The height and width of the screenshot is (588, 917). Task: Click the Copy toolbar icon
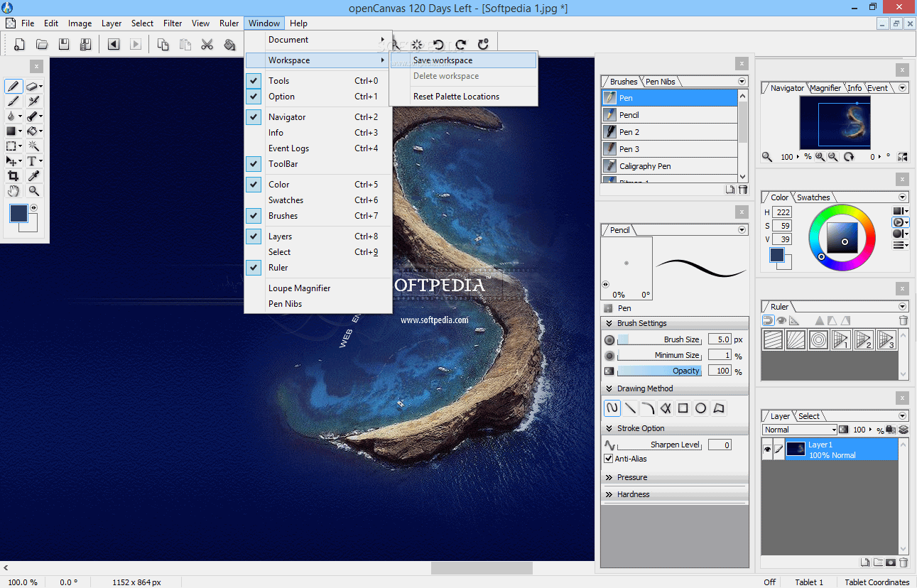(x=163, y=45)
